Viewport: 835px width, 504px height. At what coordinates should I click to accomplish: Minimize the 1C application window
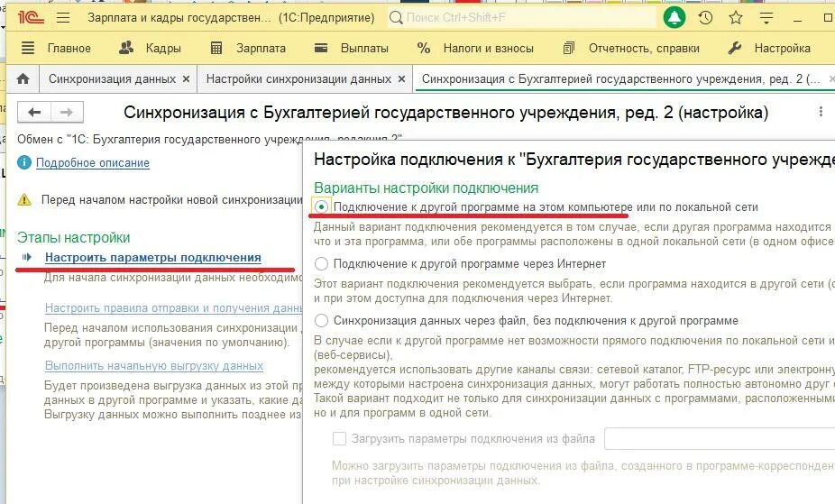coord(797,19)
